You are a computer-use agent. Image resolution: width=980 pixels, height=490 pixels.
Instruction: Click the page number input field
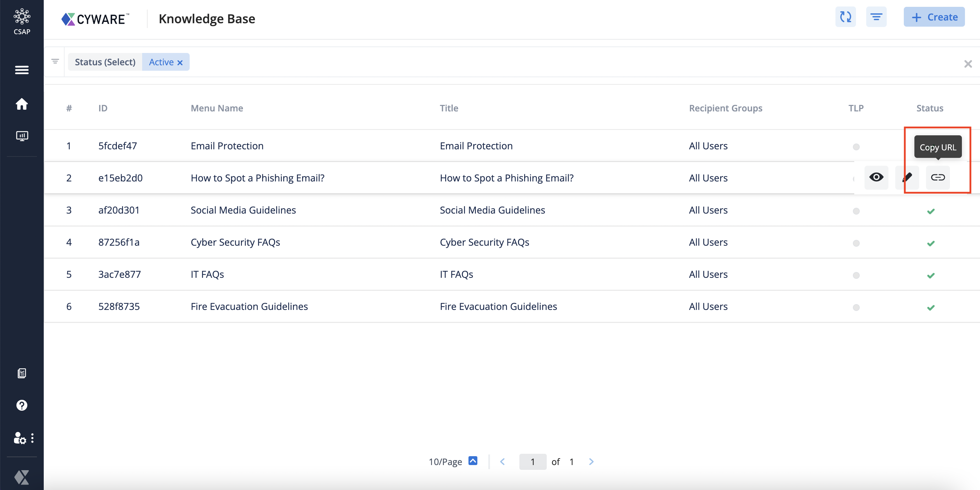532,461
